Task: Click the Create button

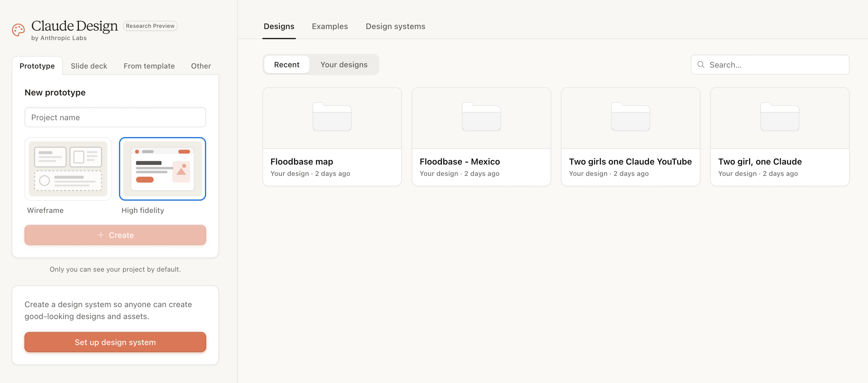Action: 115,235
